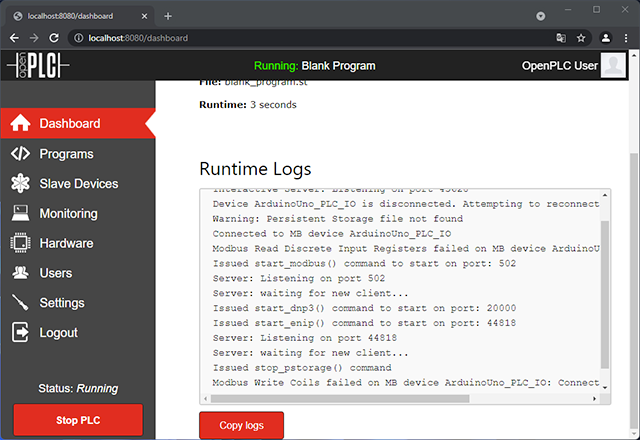The image size is (640, 440).
Task: Open the Programs menu item
Action: 66,154
